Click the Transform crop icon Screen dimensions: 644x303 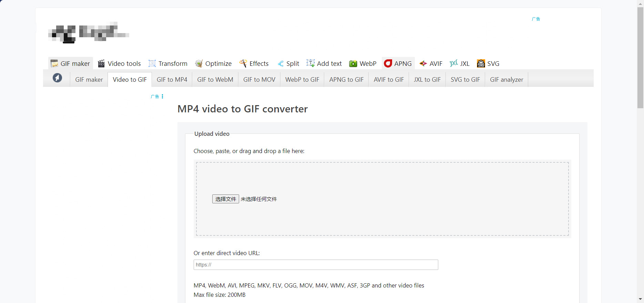[152, 63]
